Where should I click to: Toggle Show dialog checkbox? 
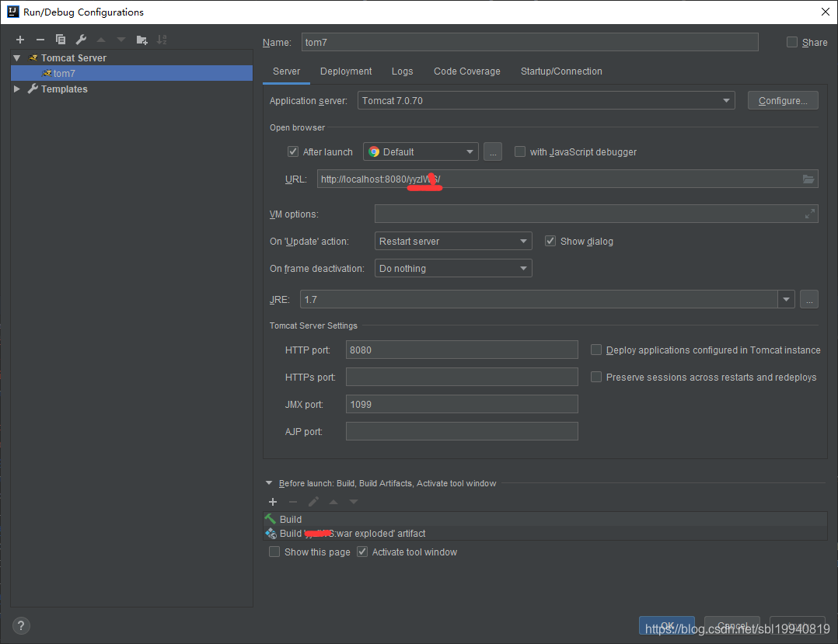550,241
